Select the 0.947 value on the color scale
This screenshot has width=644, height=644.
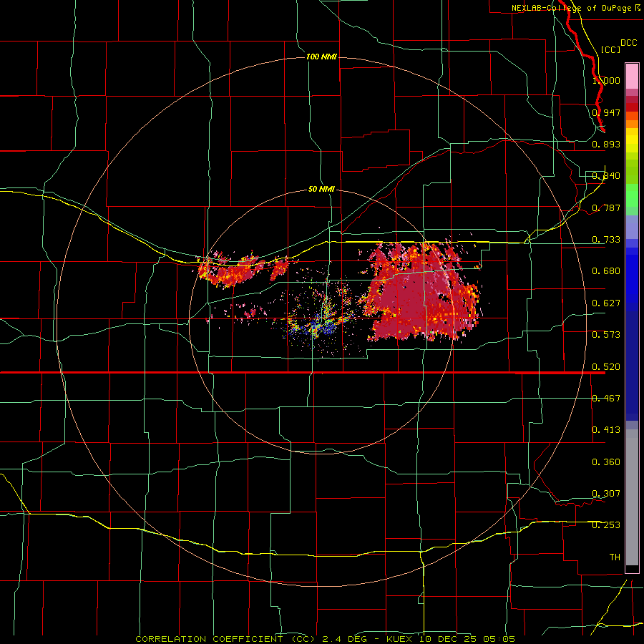click(606, 112)
